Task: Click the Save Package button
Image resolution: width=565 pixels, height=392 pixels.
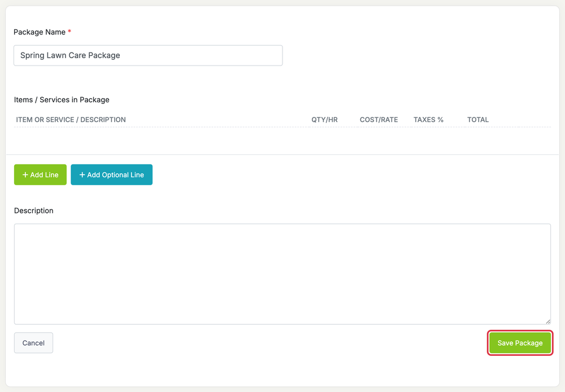Action: pyautogui.click(x=520, y=343)
